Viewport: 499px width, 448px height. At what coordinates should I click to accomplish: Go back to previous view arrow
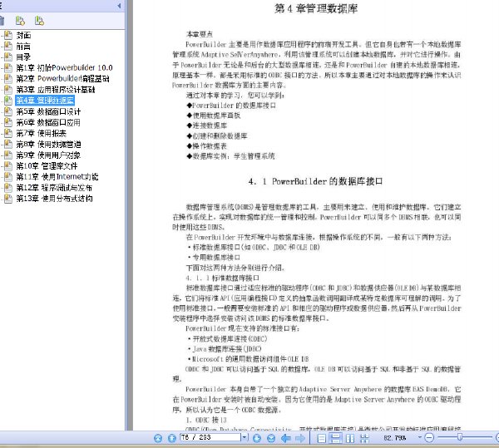tap(286, 438)
